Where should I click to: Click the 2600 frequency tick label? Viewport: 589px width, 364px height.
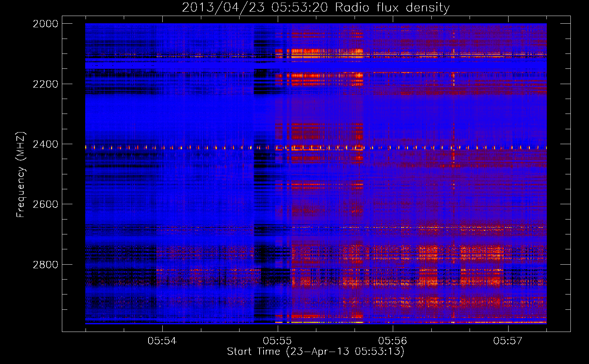[x=46, y=204]
